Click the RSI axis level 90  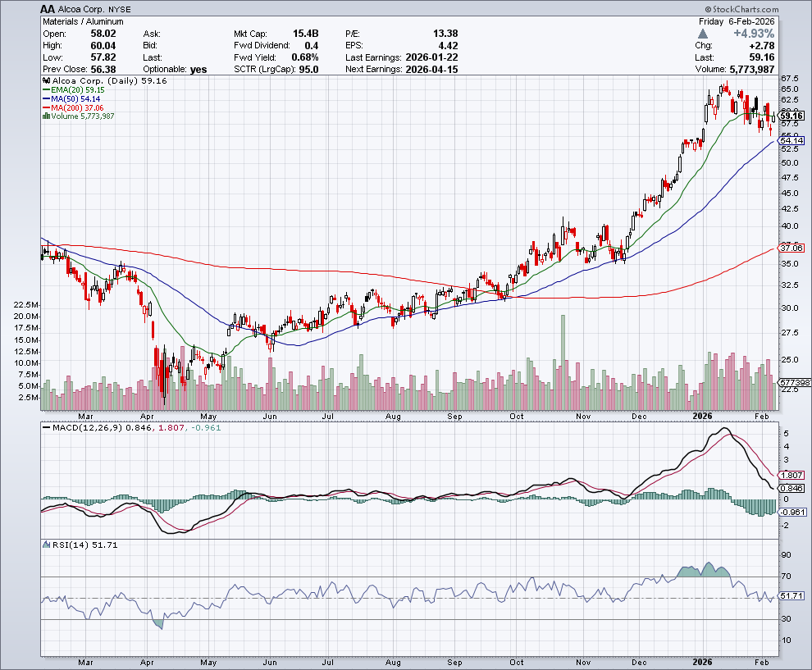[x=786, y=555]
